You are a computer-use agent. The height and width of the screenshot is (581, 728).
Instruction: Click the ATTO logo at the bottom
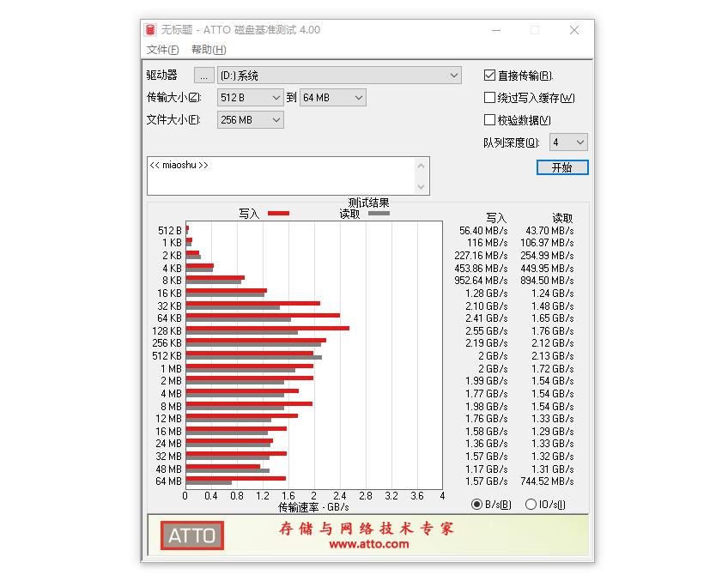coord(191,535)
